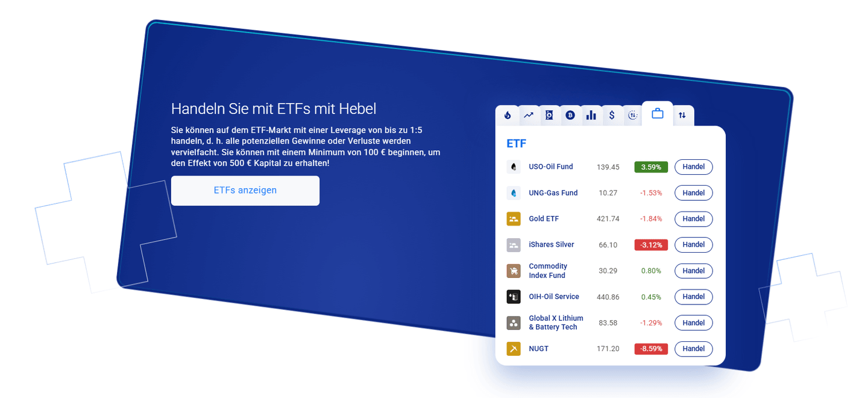
Task: Click the 0.45% change value
Action: tap(651, 297)
